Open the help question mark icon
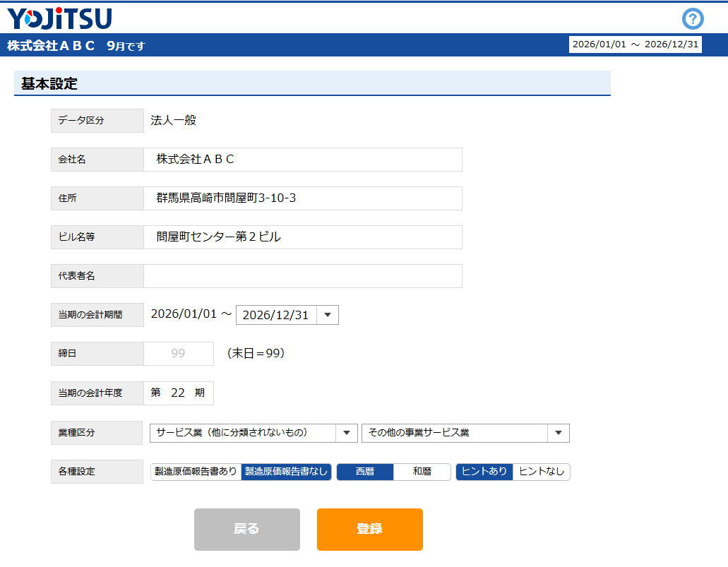 [x=693, y=18]
